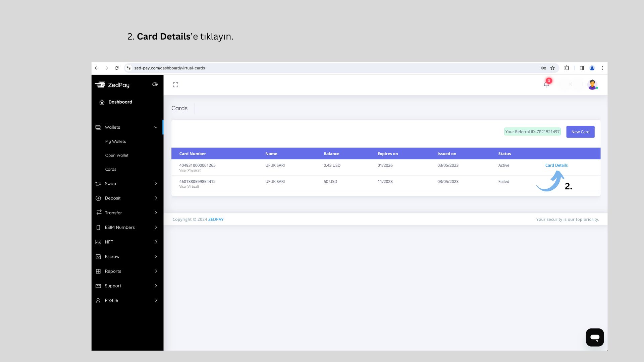Open site info icon in address bar
This screenshot has height=362, width=644.
tap(128, 68)
